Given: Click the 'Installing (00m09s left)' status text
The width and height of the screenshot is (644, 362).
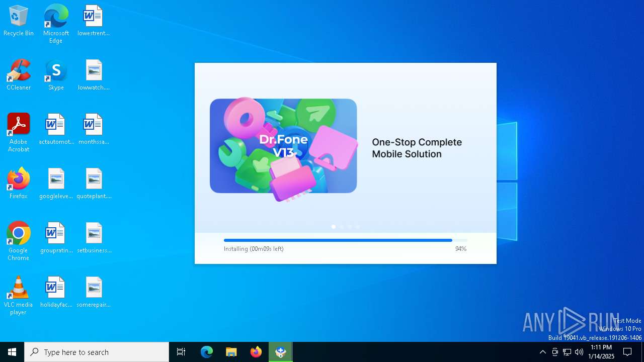Looking at the screenshot, I should 254,249.
